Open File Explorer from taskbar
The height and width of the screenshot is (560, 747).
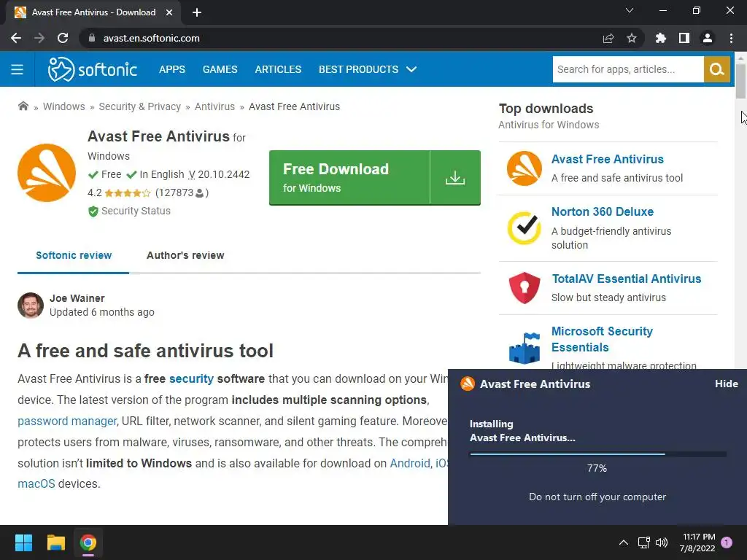point(55,542)
